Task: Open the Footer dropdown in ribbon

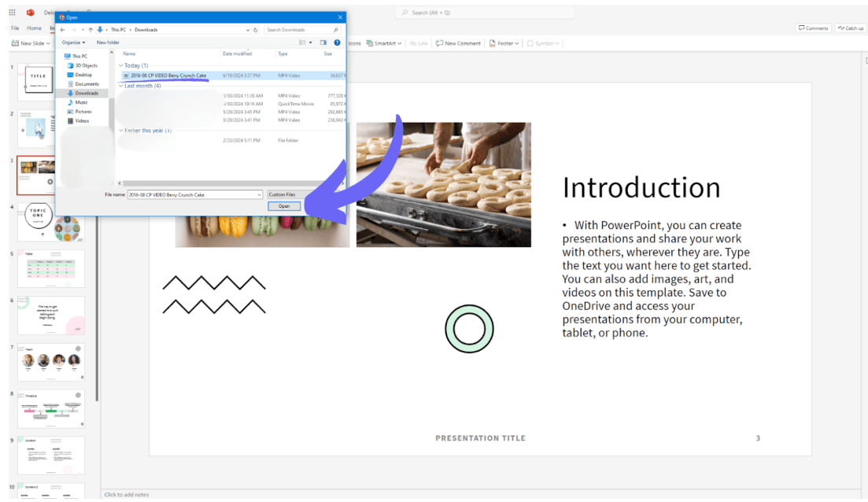Action: pos(504,43)
